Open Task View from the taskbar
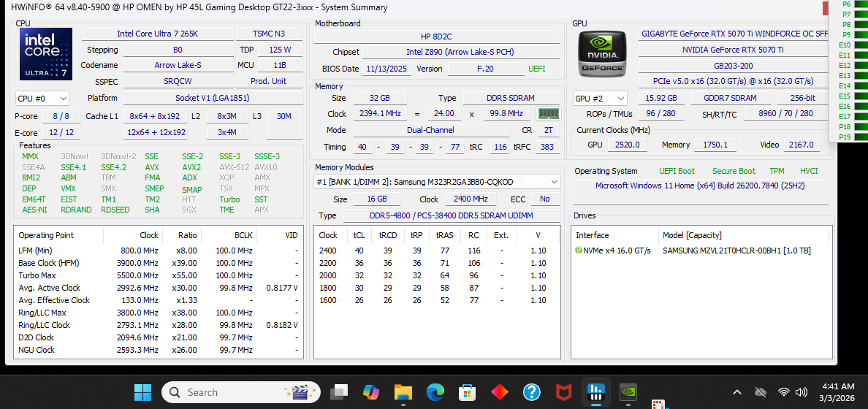Image resolution: width=868 pixels, height=409 pixels. pyautogui.click(x=339, y=392)
